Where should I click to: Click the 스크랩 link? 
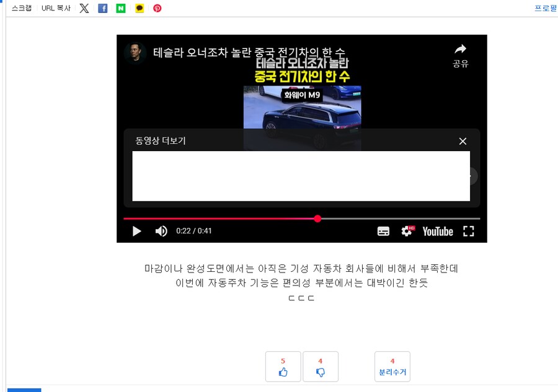(x=22, y=8)
